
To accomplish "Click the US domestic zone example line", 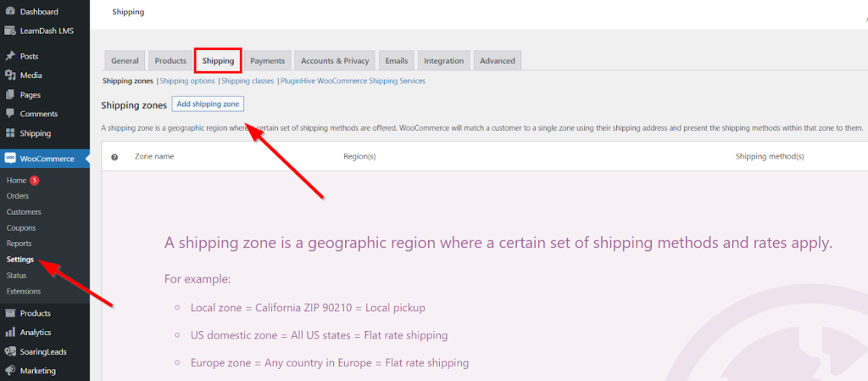I will 319,335.
